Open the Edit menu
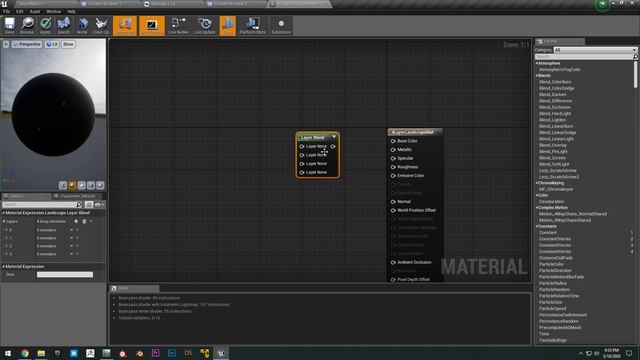Viewport: 640px width, 360px height. (20, 11)
